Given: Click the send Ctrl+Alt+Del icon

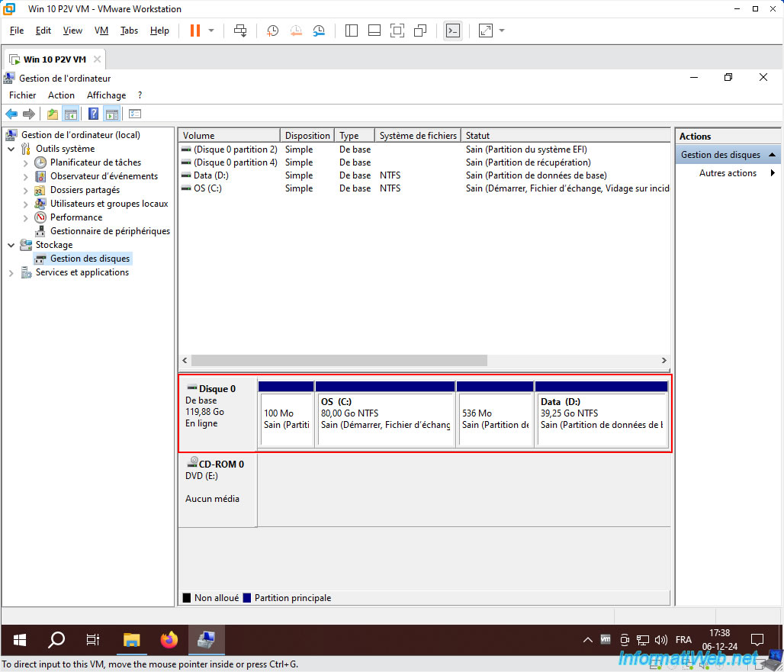Looking at the screenshot, I should coord(240,31).
